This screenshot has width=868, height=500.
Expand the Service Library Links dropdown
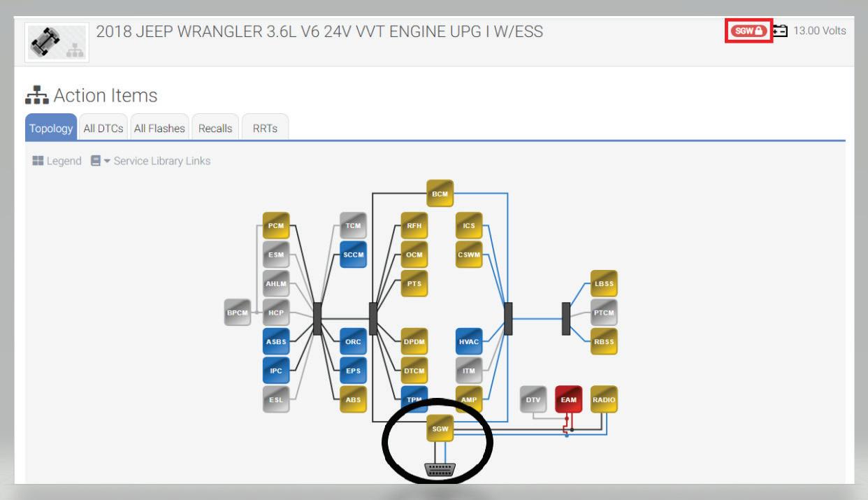click(x=150, y=161)
